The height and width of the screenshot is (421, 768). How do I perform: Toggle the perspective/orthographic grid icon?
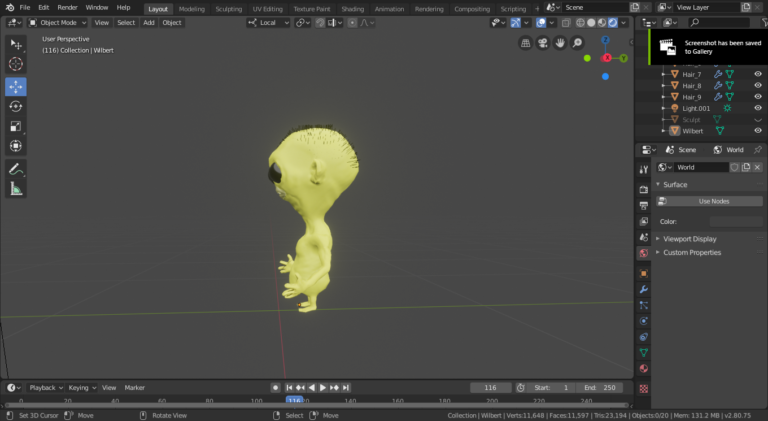click(x=526, y=43)
